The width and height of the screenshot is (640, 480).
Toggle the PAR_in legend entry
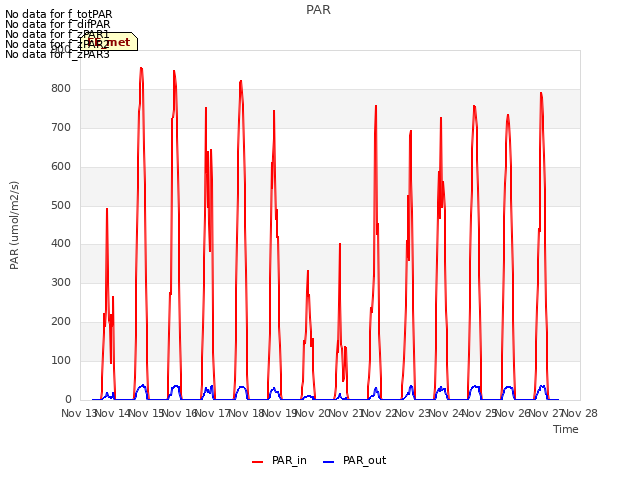tap(279, 460)
